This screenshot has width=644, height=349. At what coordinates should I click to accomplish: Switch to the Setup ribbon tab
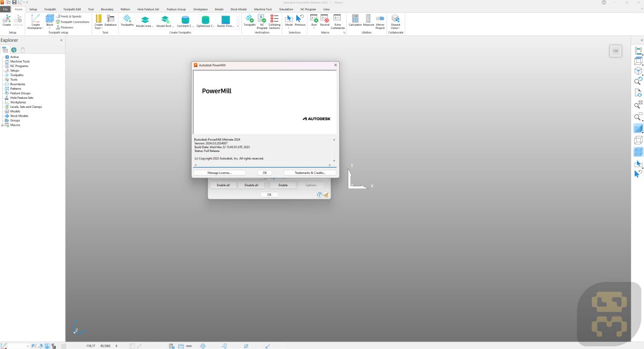tap(33, 9)
